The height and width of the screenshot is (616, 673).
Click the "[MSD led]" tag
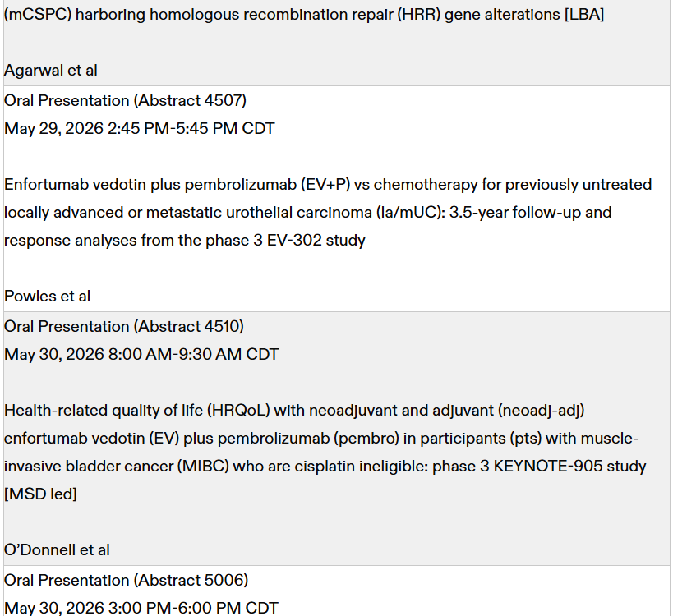coord(40,494)
